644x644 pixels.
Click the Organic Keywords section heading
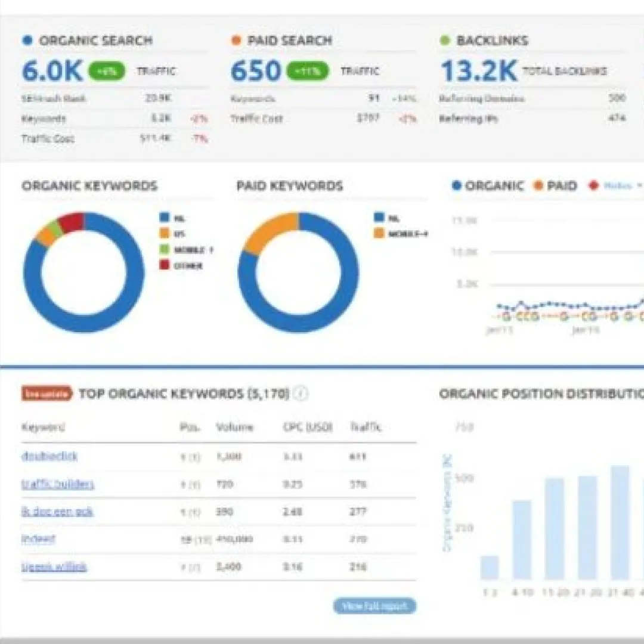click(x=89, y=185)
